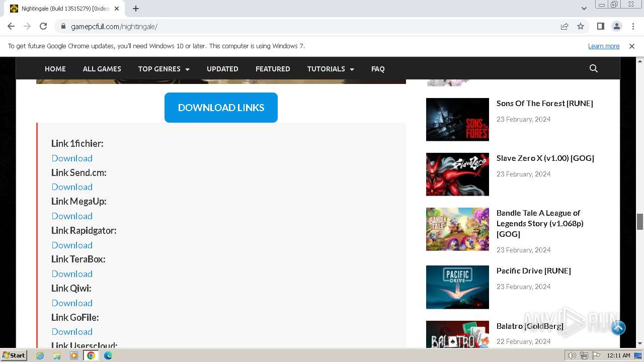The width and height of the screenshot is (644, 362).
Task: Open the browser side panel icon
Action: point(601,27)
